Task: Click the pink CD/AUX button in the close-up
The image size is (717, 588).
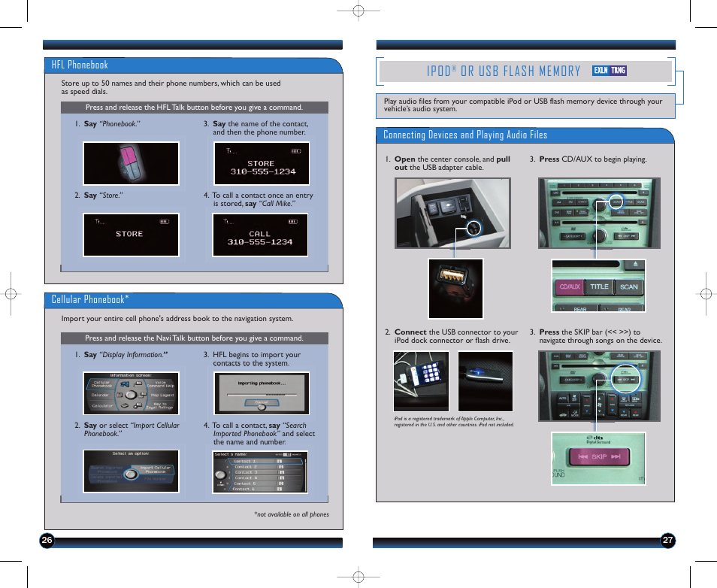Action: point(569,287)
